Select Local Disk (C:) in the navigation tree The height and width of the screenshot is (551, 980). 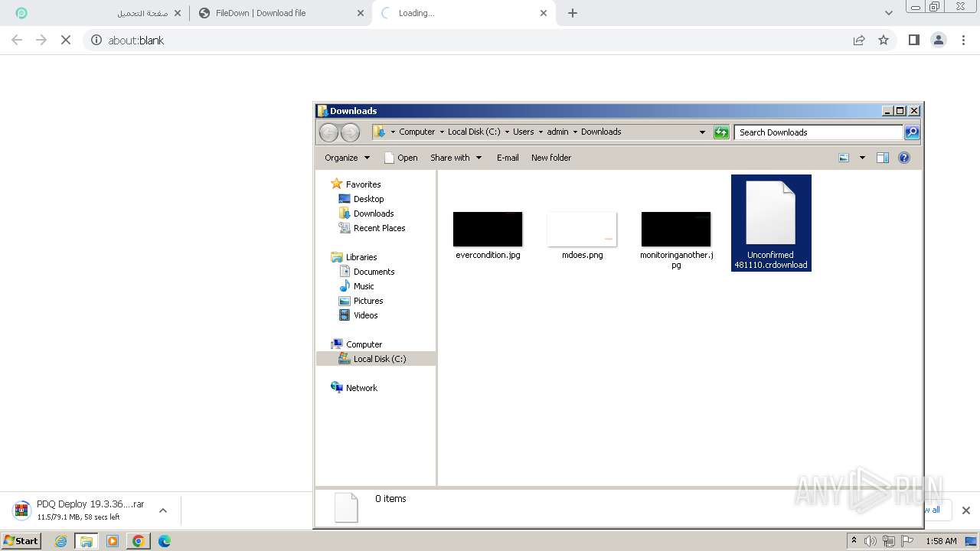(x=376, y=359)
